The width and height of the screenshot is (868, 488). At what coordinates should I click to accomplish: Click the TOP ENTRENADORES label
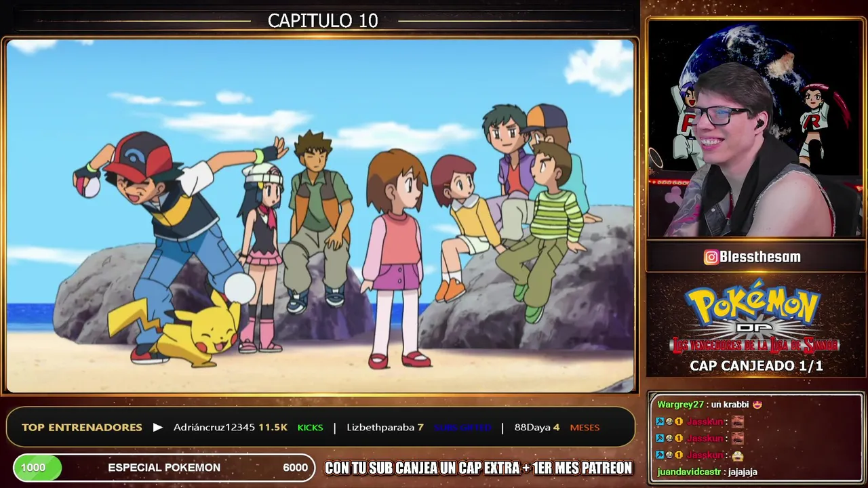click(x=82, y=427)
